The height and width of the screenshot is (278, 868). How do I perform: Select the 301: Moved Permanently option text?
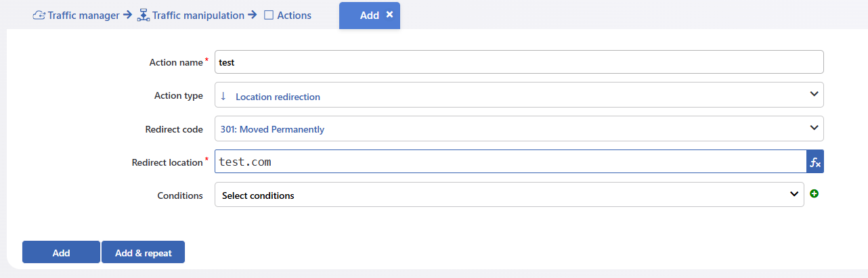click(272, 129)
